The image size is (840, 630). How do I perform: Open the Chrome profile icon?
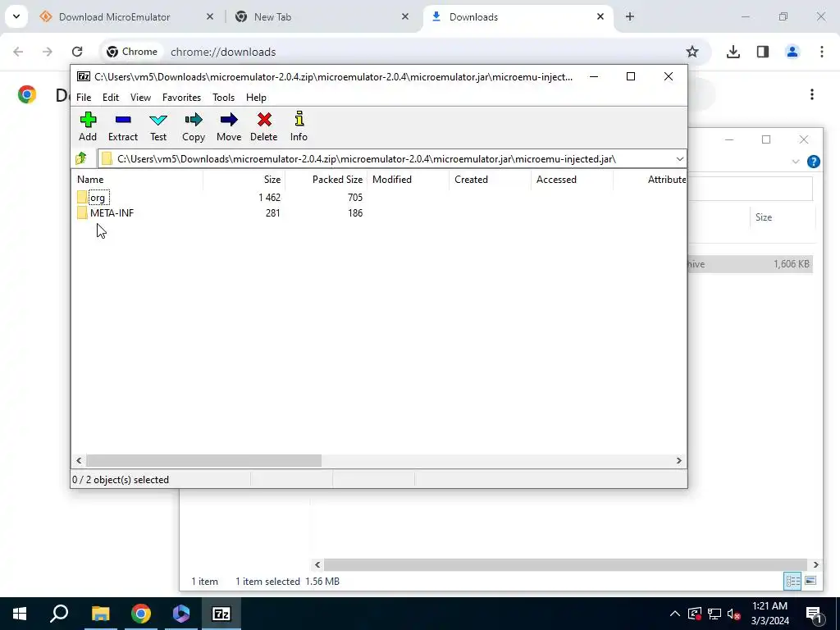792,52
